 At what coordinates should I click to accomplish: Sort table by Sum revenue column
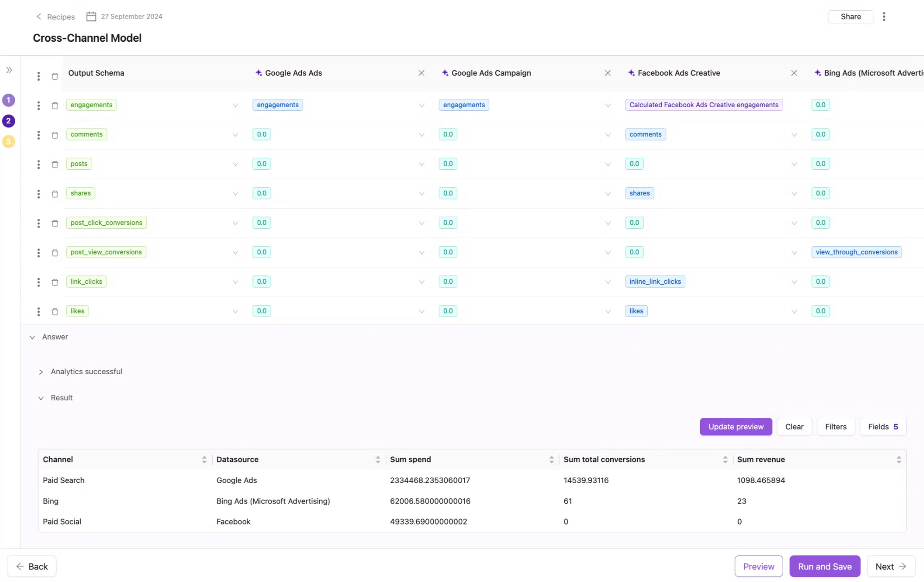[899, 460]
